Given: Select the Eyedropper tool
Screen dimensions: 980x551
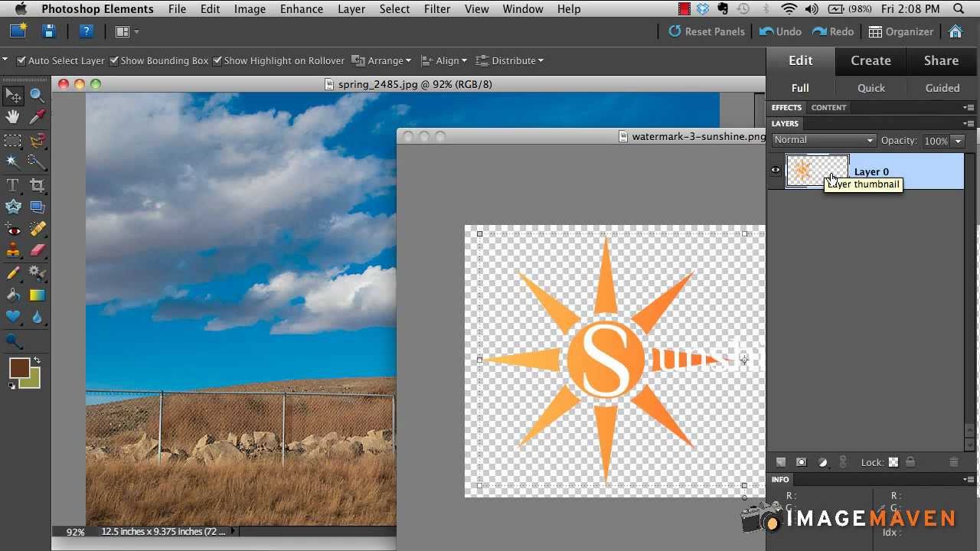Looking at the screenshot, I should (37, 117).
